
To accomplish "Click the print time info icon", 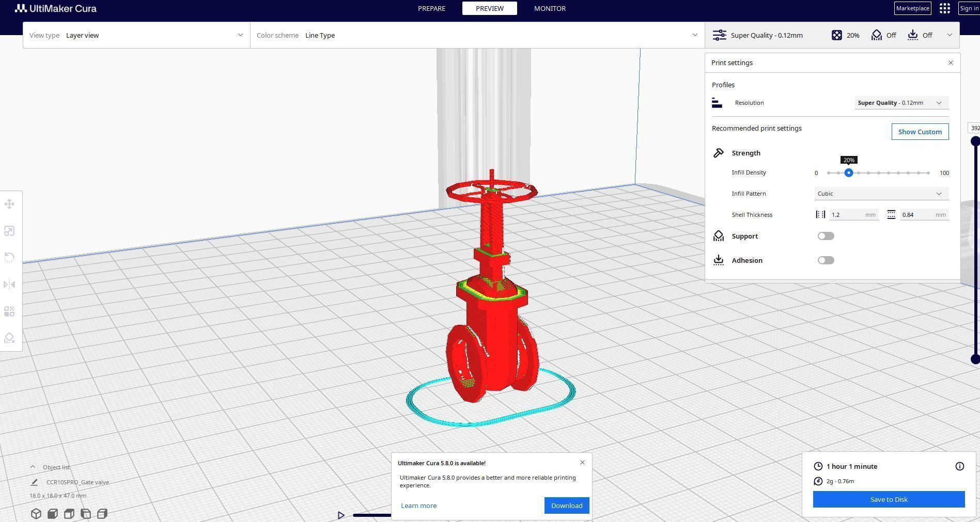I will coord(960,466).
